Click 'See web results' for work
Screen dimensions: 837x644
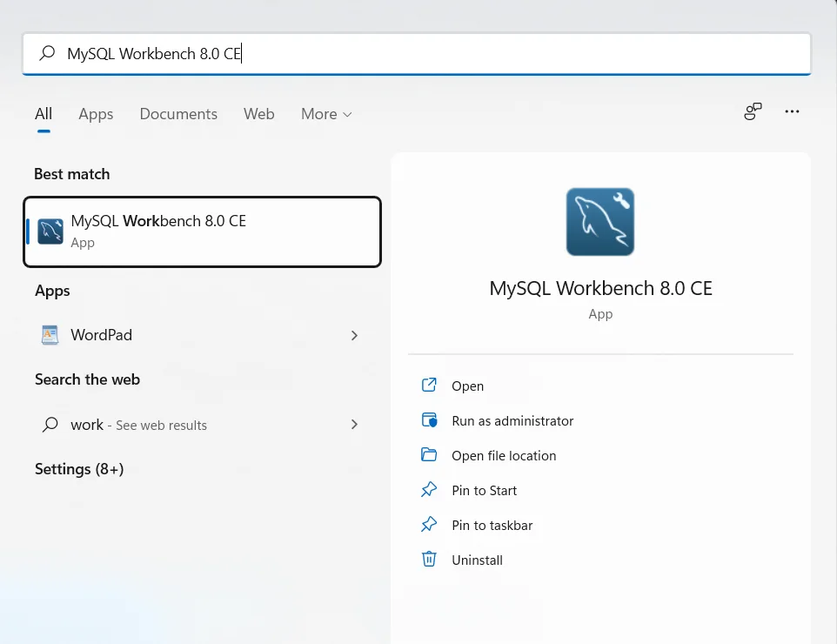pyautogui.click(x=162, y=425)
